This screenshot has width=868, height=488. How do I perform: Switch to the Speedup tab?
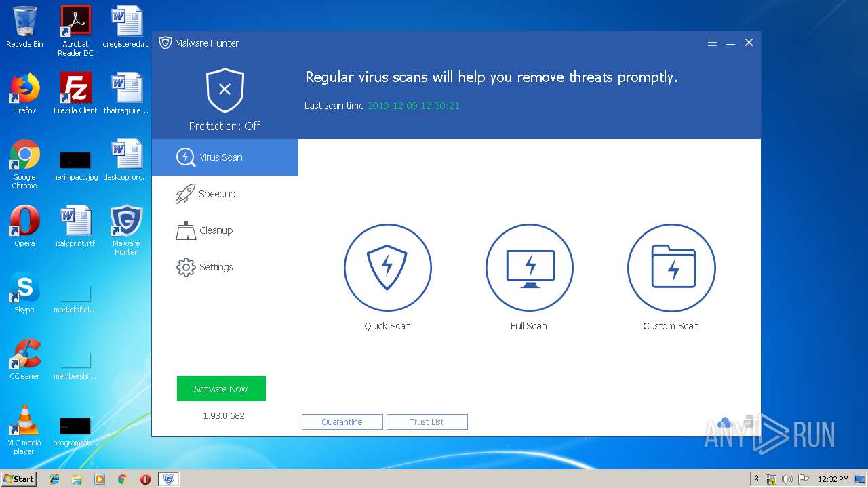[x=224, y=194]
